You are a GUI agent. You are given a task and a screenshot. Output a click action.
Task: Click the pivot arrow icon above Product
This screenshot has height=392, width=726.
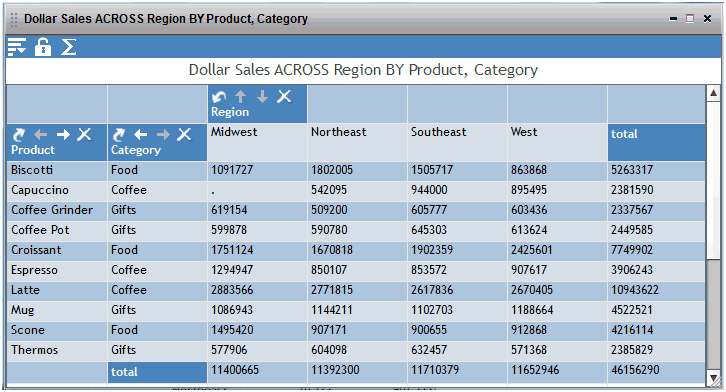pos(19,135)
